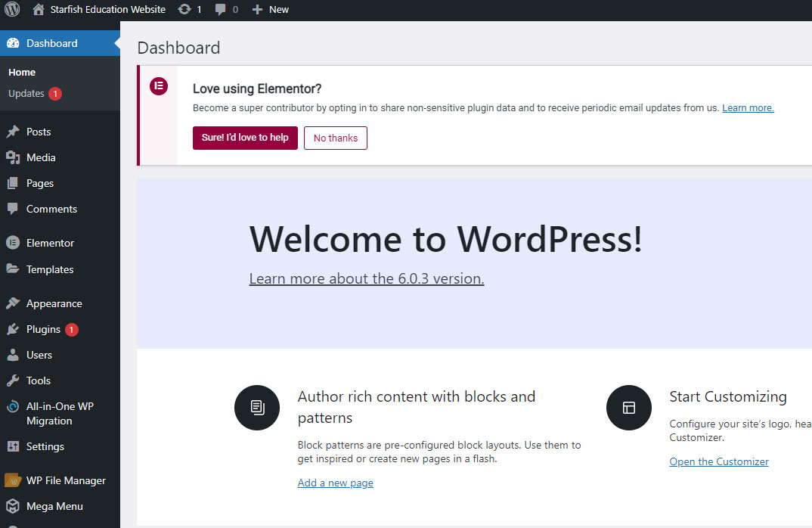Click the comments bubble icon in admin bar
Viewport: 812px width, 528px height.
(x=221, y=10)
